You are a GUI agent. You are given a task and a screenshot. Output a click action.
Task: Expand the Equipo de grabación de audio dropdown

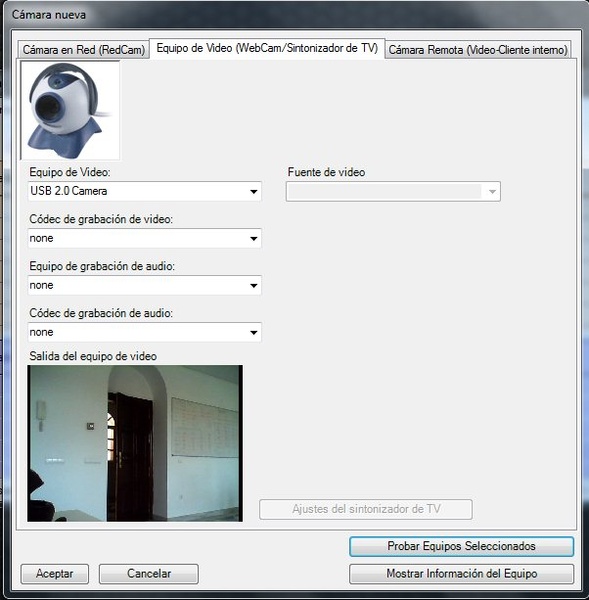point(253,285)
